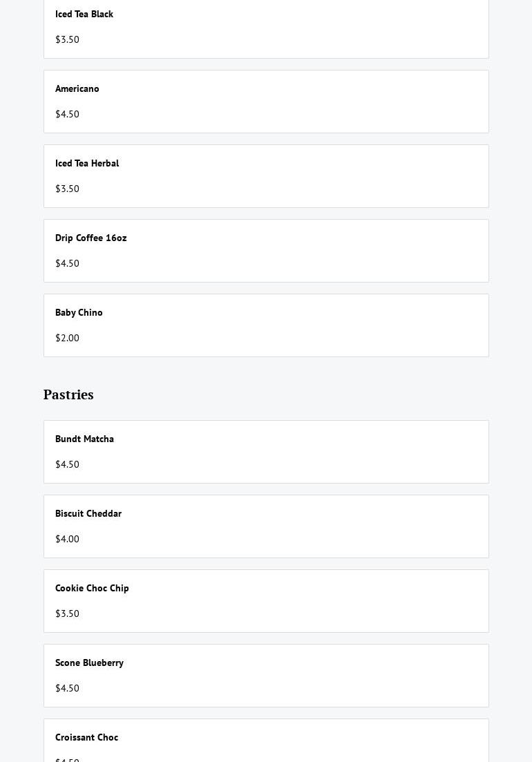Click the $3.50 price under Iced Tea Black

pos(67,39)
